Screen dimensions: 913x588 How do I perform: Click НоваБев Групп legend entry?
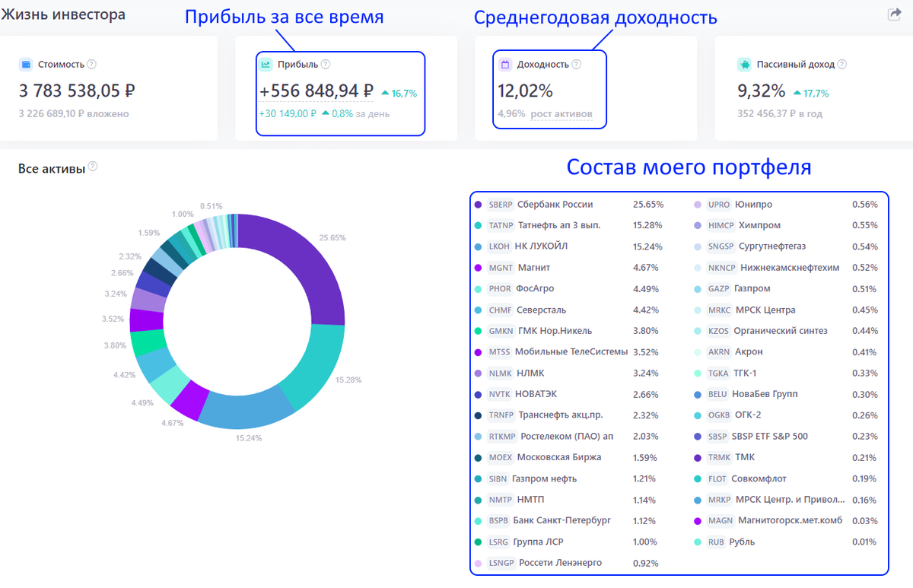click(x=765, y=395)
